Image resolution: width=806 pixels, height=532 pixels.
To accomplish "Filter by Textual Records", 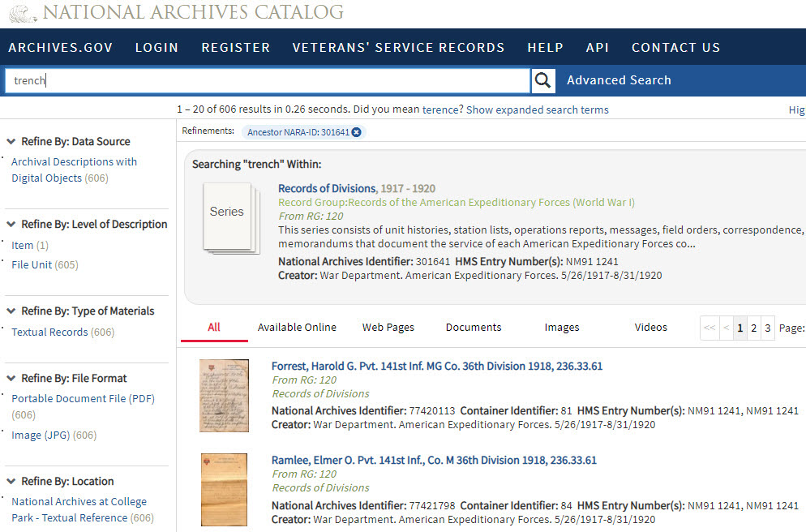I will click(49, 332).
